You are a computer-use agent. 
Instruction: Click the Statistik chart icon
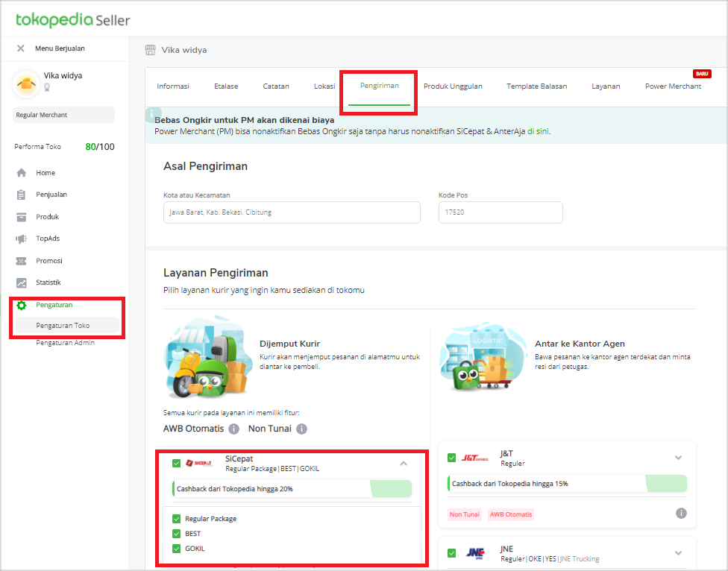[x=22, y=283]
